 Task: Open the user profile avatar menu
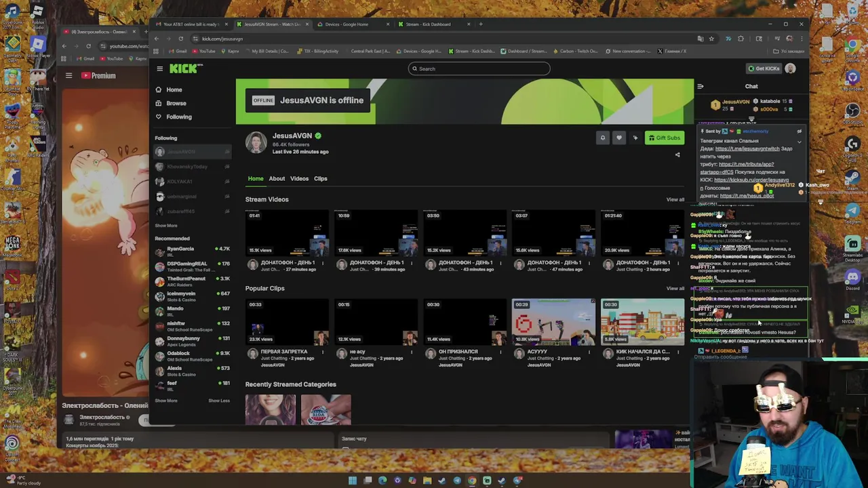(x=790, y=68)
